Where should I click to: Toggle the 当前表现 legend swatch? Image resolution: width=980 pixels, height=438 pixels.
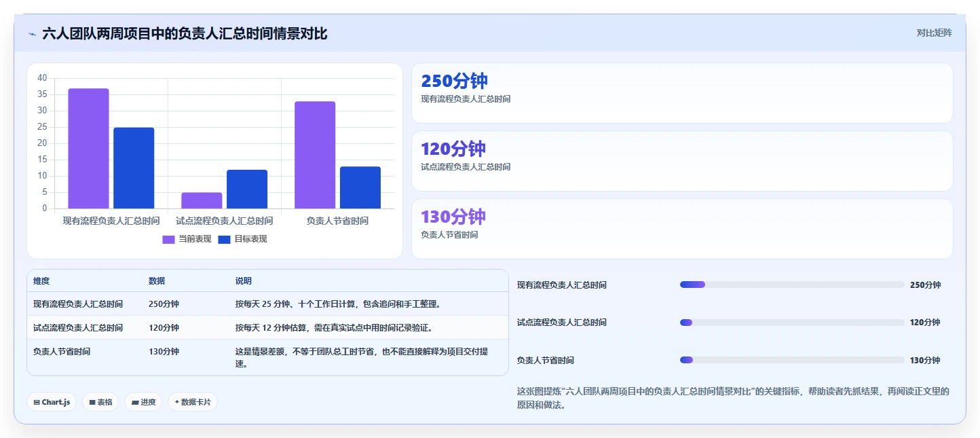(168, 239)
